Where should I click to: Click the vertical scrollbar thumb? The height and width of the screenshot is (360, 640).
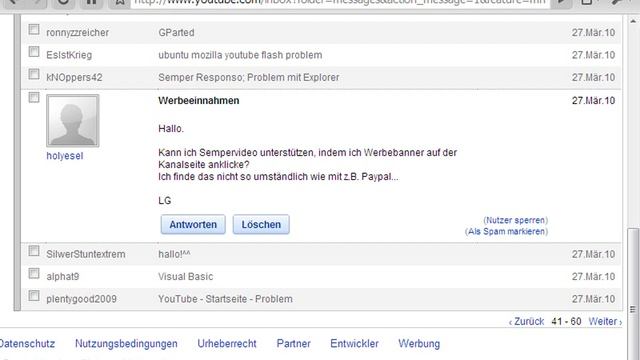633,294
